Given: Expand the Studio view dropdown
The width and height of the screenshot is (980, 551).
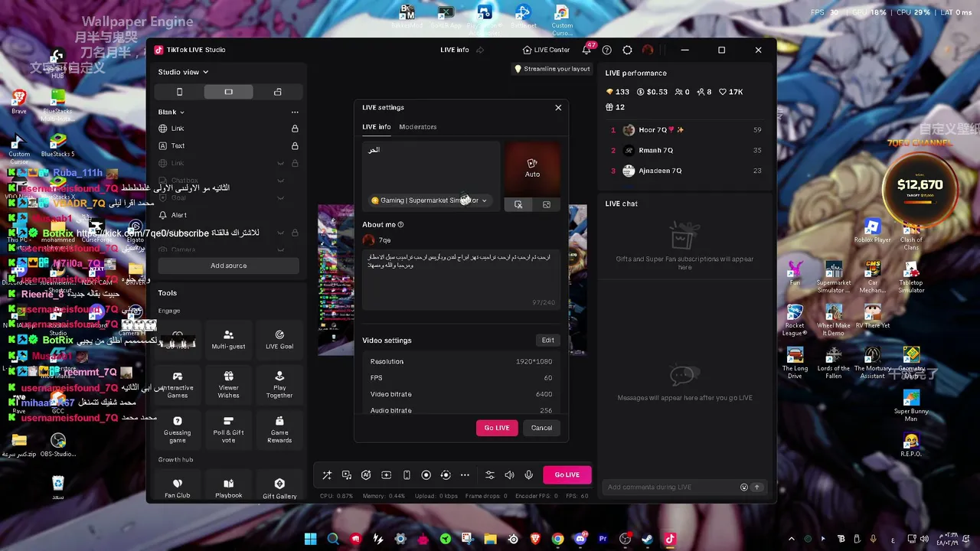Looking at the screenshot, I should (x=183, y=72).
